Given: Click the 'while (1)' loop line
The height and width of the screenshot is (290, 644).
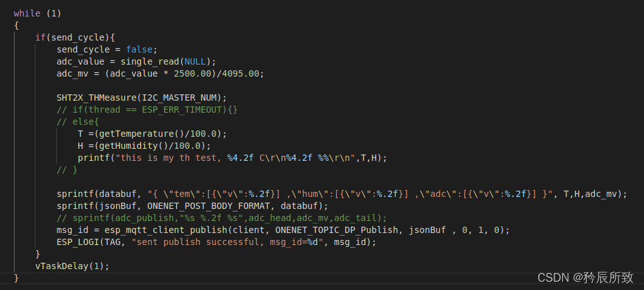Looking at the screenshot, I should 37,13.
